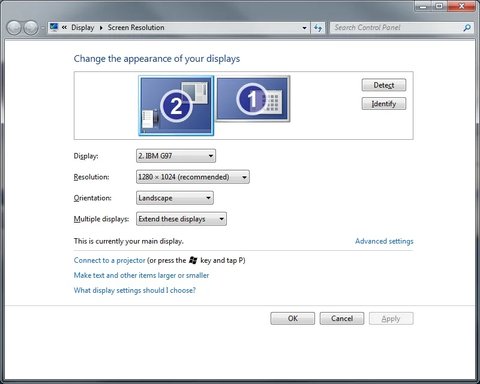This screenshot has height=384, width=480.
Task: Select the monitor 2 display thumbnail
Action: [x=176, y=105]
